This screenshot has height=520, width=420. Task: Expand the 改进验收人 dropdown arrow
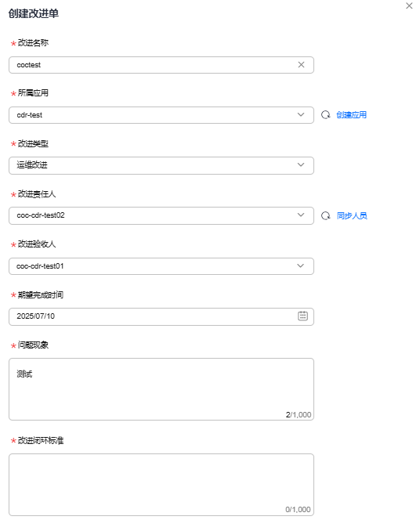[300, 265]
